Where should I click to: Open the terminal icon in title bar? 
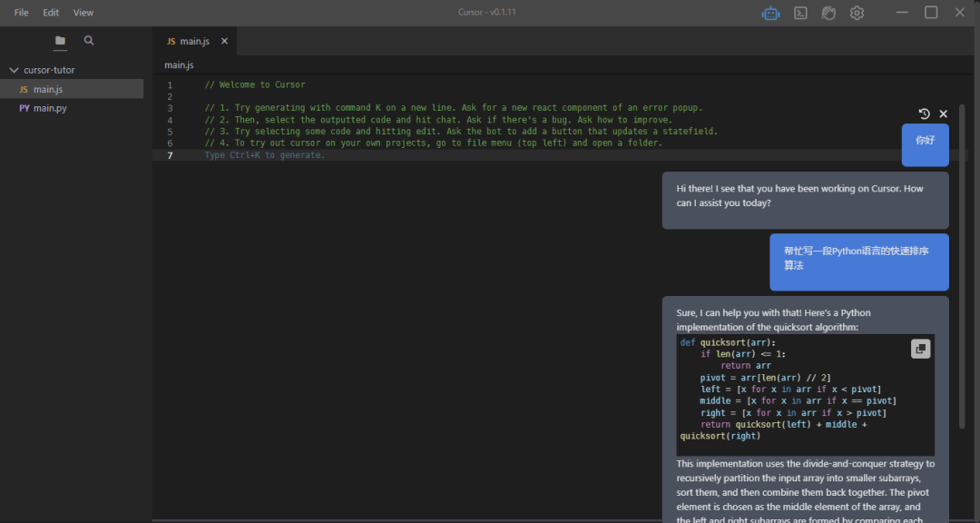(800, 13)
